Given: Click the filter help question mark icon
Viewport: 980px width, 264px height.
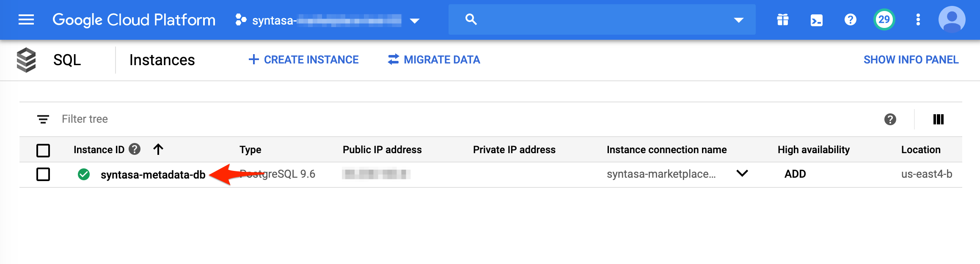Looking at the screenshot, I should pyautogui.click(x=890, y=119).
